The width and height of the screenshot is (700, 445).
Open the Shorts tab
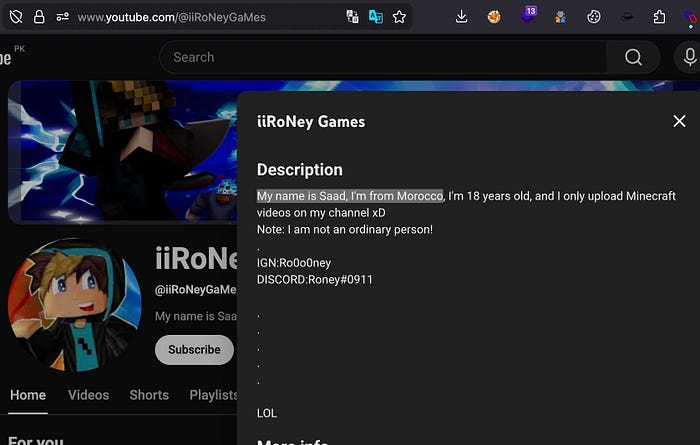(x=149, y=395)
